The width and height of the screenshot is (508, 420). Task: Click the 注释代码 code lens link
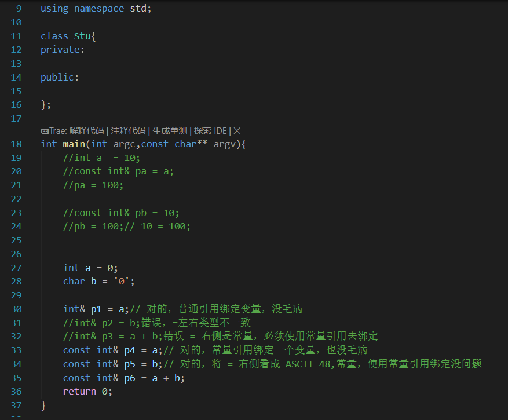click(128, 131)
